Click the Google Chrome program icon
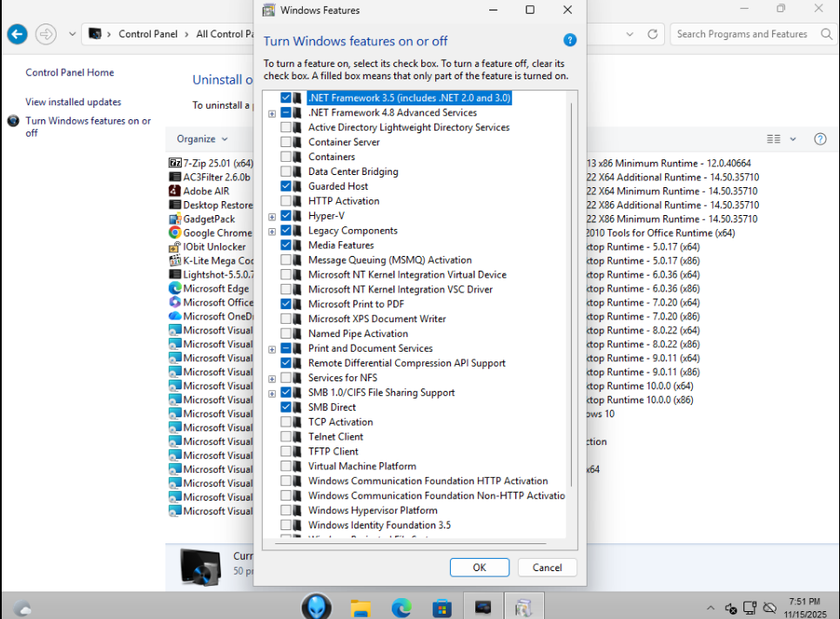The image size is (840, 619). [175, 232]
